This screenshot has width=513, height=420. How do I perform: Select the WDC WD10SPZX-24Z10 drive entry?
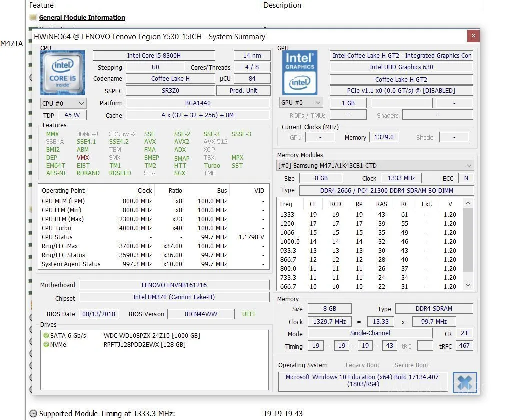click(152, 335)
